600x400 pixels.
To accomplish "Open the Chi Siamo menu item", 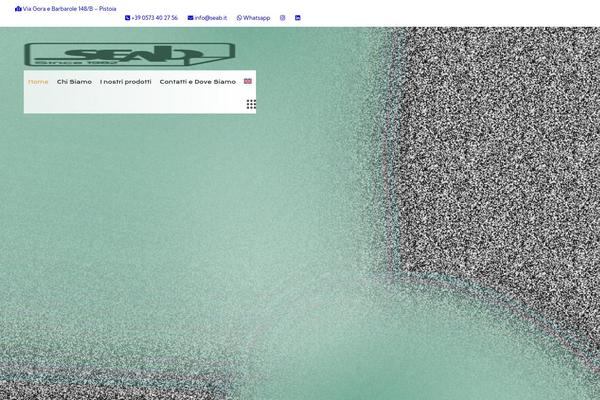I will click(x=74, y=82).
